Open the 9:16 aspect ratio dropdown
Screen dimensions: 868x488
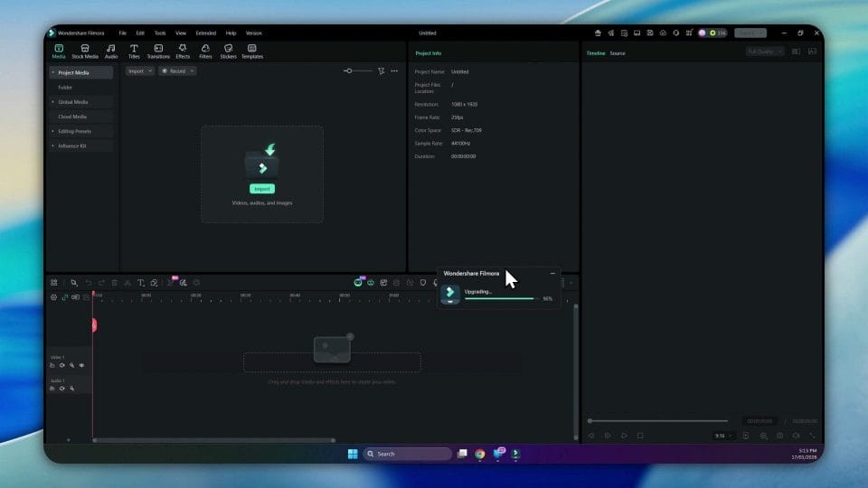click(723, 436)
